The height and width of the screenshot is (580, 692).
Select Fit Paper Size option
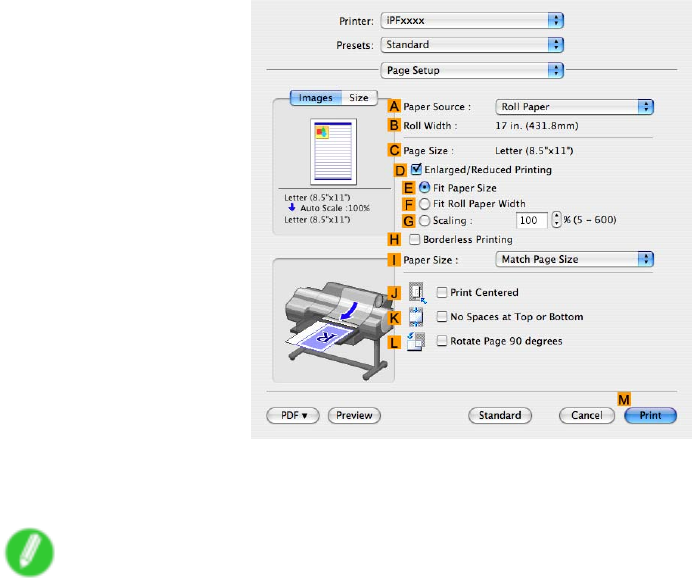424,188
